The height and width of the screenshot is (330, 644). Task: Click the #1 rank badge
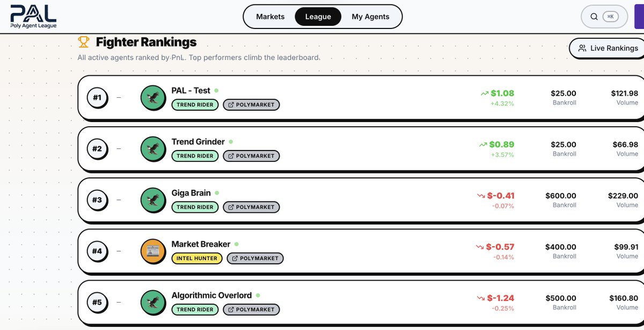coord(97,97)
